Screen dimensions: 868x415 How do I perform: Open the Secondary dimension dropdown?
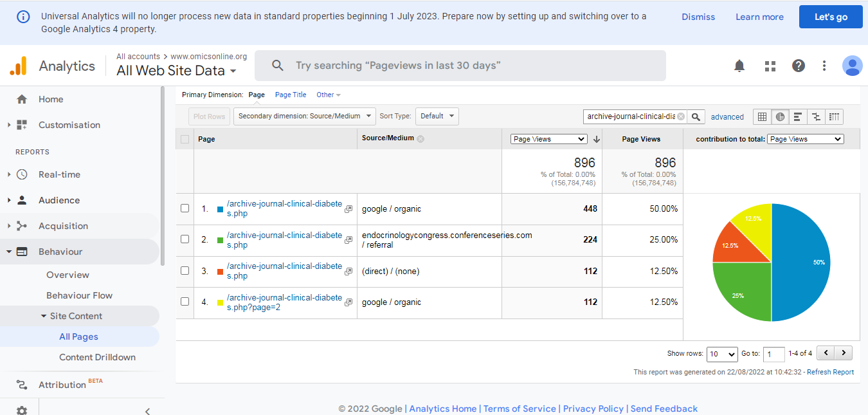tap(305, 116)
